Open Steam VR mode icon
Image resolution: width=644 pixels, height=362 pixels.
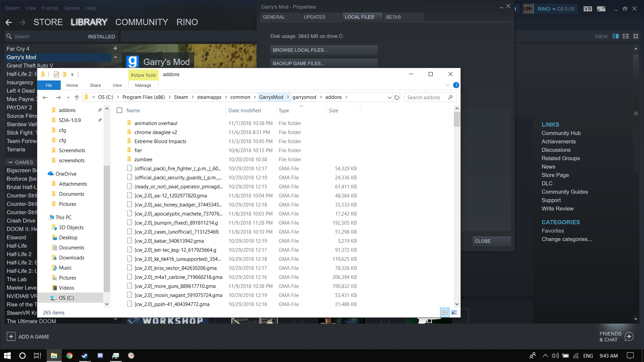(x=588, y=9)
